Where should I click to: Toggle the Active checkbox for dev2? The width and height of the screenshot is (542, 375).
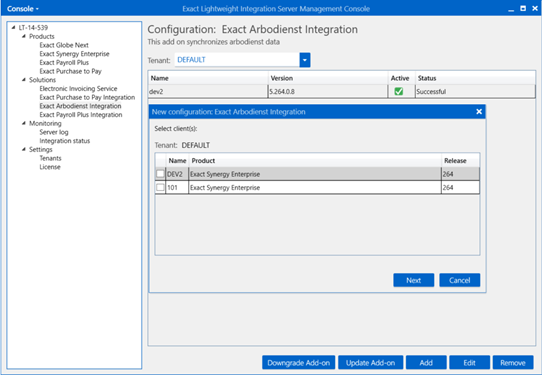click(x=399, y=91)
